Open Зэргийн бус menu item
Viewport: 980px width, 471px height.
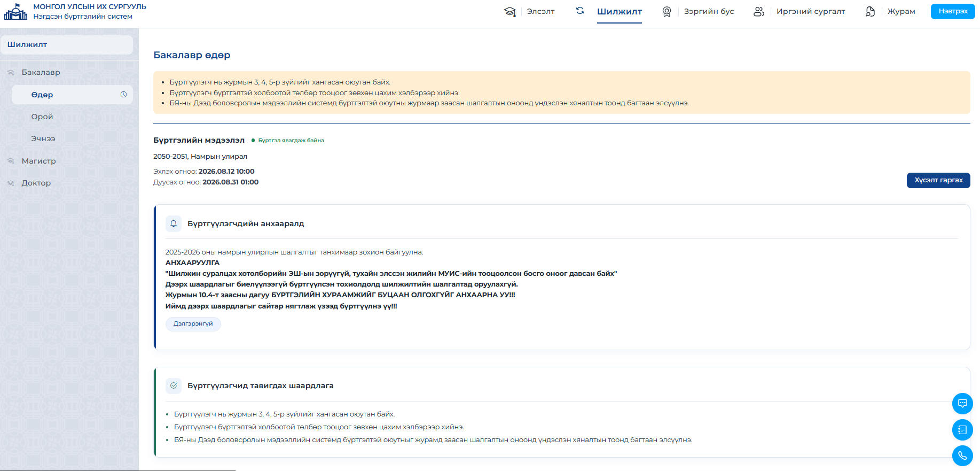pos(709,12)
